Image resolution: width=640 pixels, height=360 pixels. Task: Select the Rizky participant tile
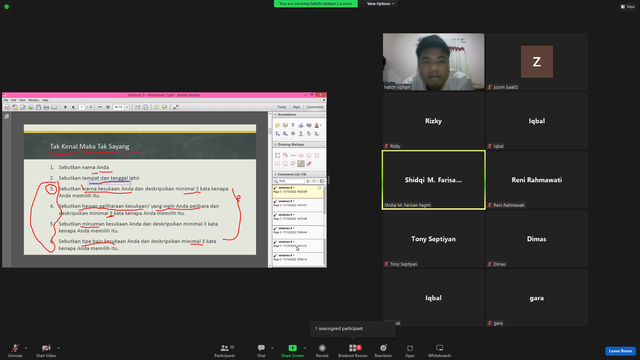433,121
